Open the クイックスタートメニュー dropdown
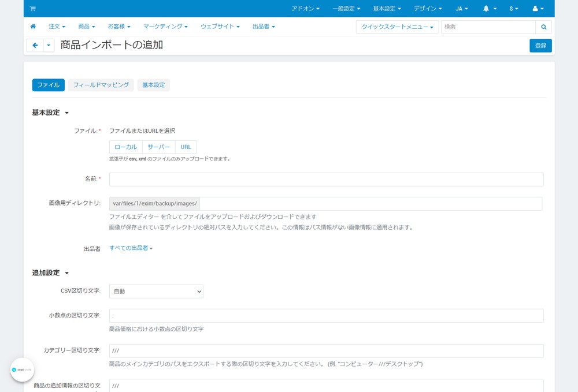 (x=398, y=27)
